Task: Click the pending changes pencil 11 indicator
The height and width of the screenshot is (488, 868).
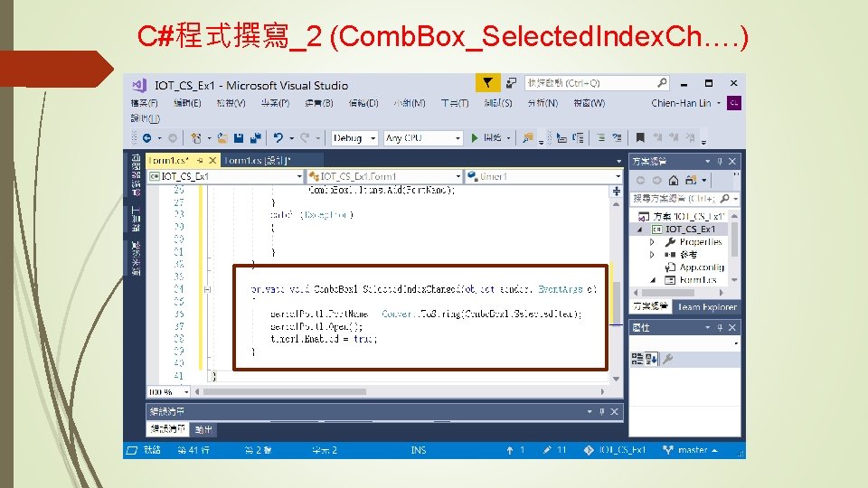Action: point(554,450)
